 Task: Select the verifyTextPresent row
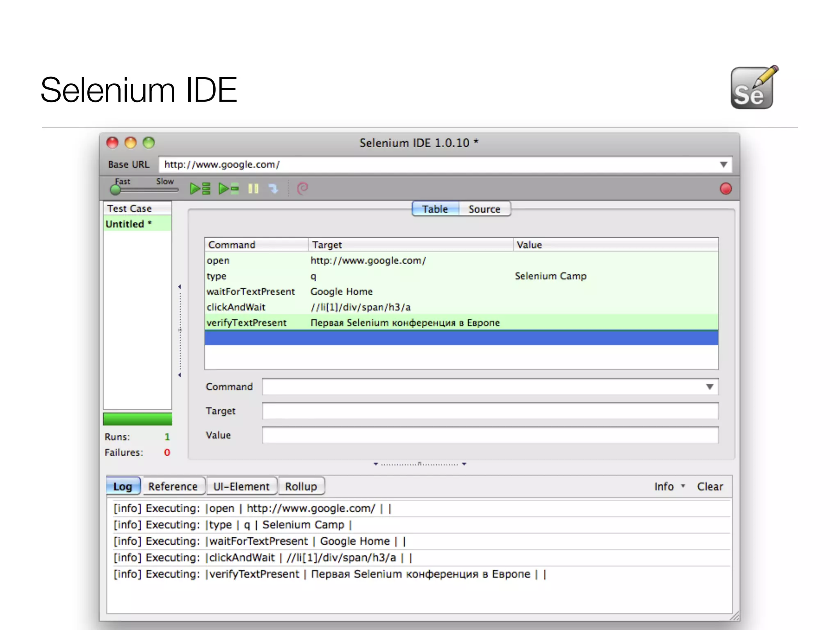[461, 323]
